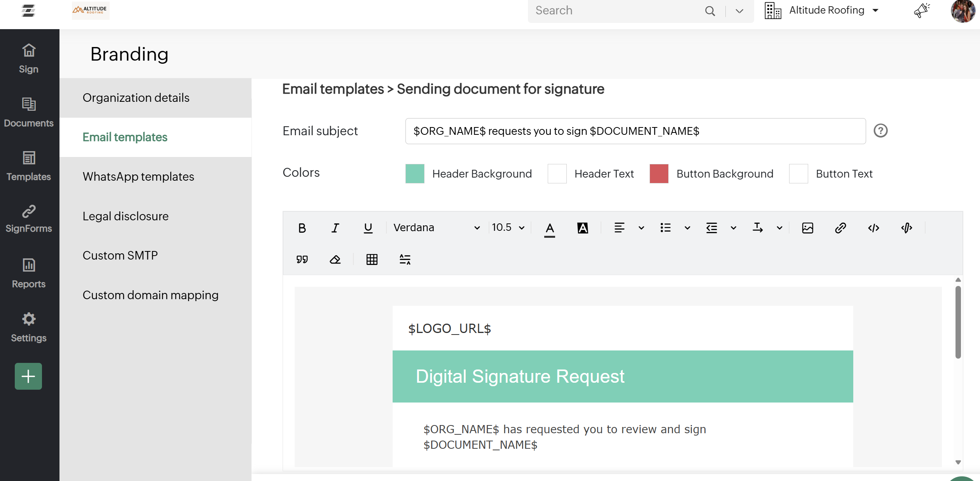Click the insert link icon
Screen dimensions: 980x481
pyautogui.click(x=840, y=228)
